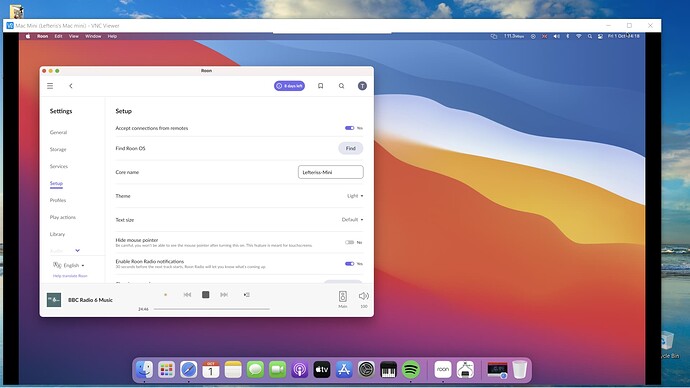The width and height of the screenshot is (690, 388).
Task: Open Control Center in menu bar
Action: tap(600, 36)
